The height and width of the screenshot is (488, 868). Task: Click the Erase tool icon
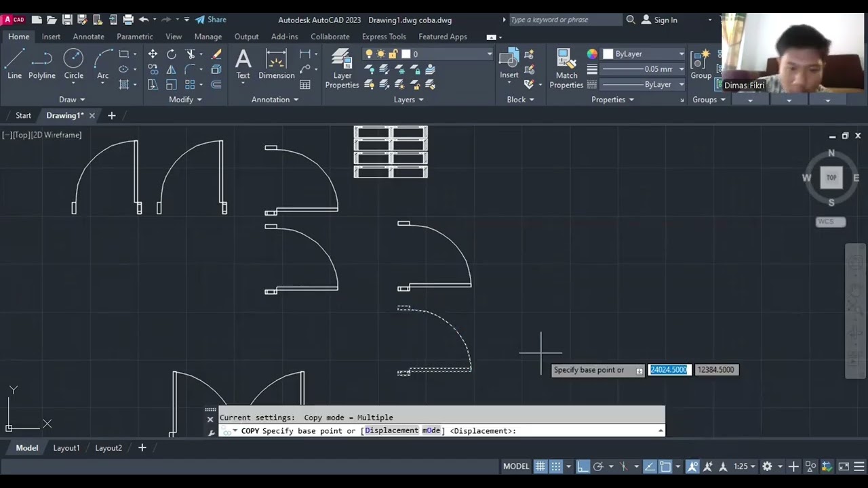pos(216,54)
